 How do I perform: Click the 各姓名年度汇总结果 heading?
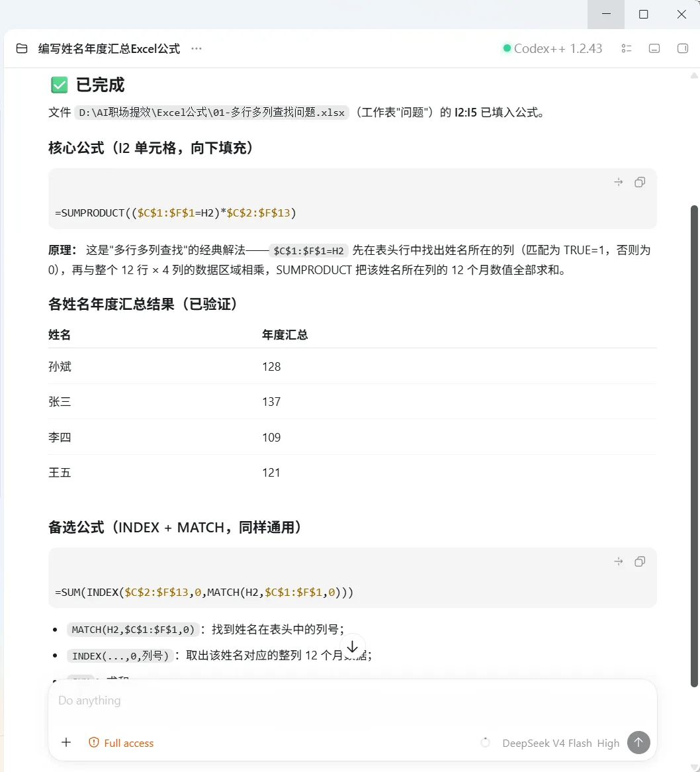click(143, 305)
